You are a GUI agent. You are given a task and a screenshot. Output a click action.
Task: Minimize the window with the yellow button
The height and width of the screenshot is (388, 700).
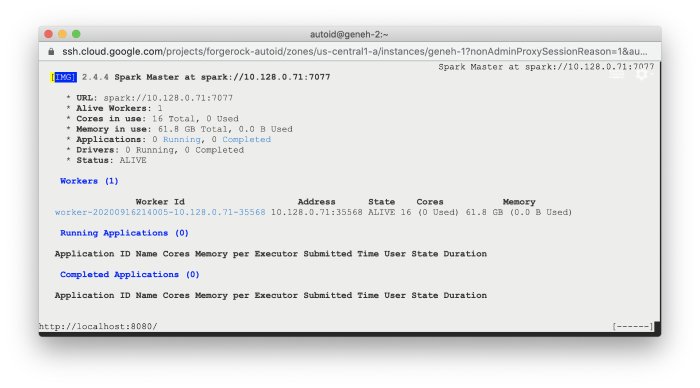(x=62, y=34)
